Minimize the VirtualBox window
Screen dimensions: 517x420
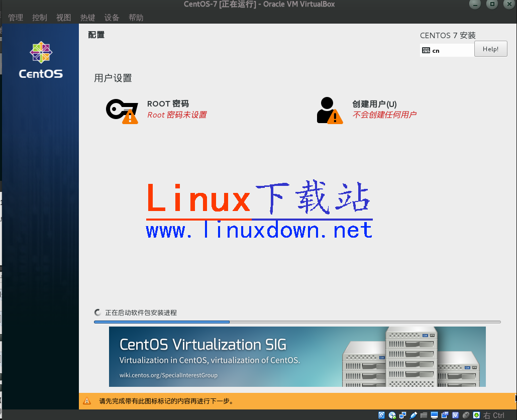click(475, 5)
